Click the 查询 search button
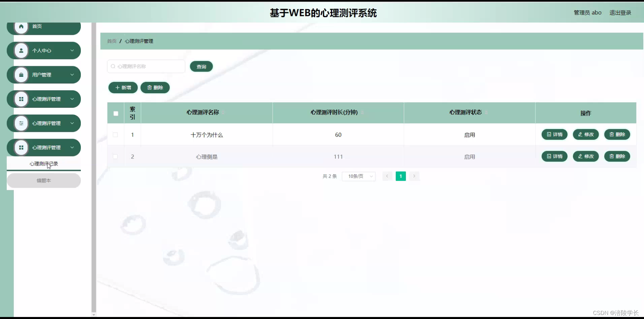Screen dimensions: 644x319 tap(201, 66)
